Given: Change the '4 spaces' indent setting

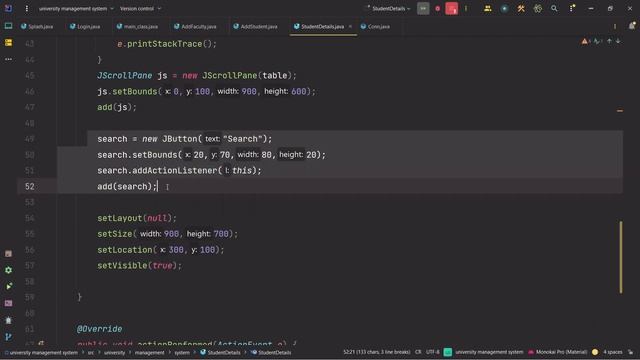Looking at the screenshot, I should coord(613,352).
